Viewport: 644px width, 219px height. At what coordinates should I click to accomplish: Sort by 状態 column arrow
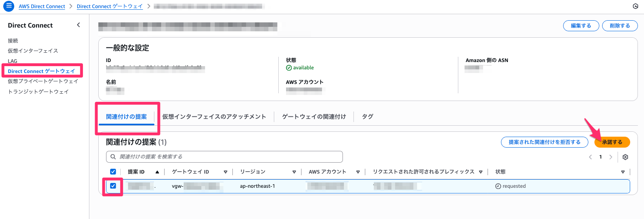[623, 172]
